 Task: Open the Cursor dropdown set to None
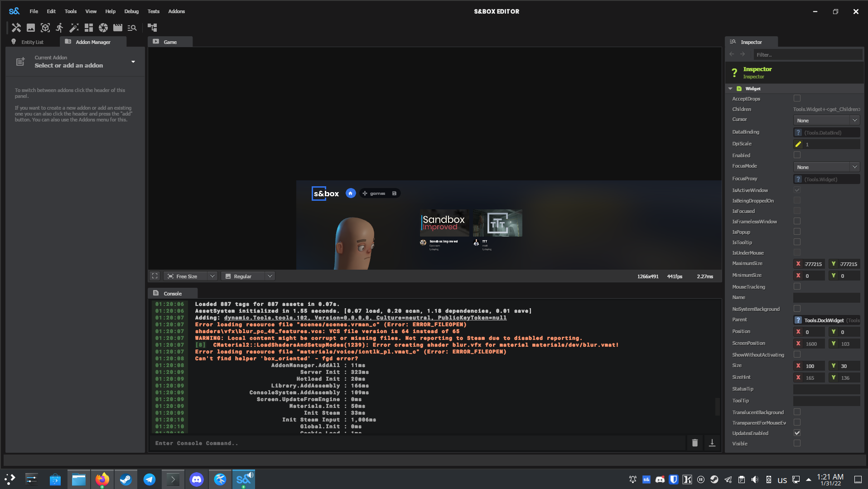click(826, 120)
